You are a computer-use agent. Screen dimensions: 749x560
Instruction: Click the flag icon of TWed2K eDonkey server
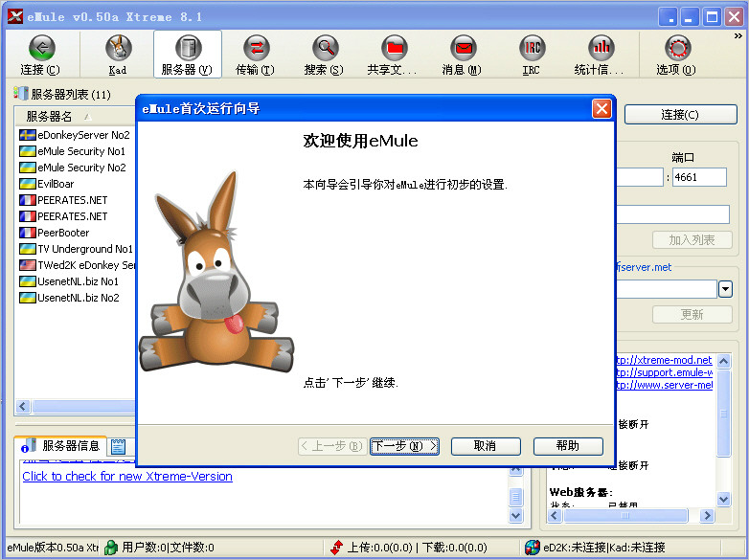tap(27, 265)
